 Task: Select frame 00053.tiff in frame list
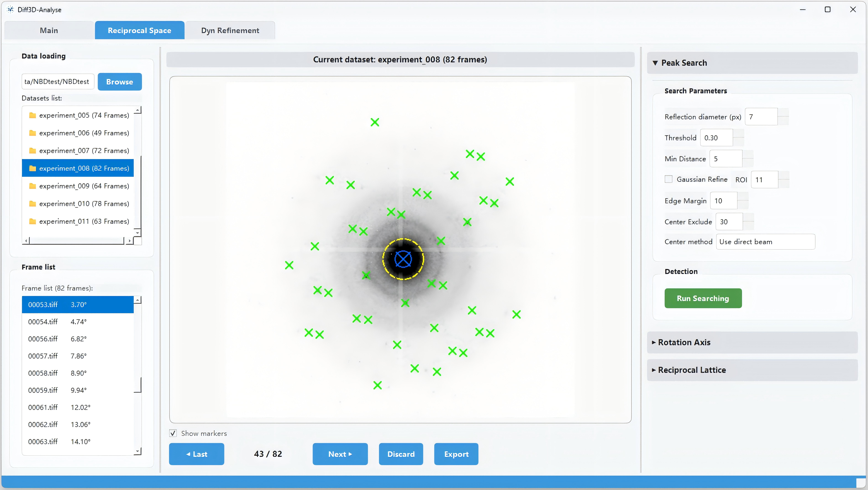pos(78,305)
